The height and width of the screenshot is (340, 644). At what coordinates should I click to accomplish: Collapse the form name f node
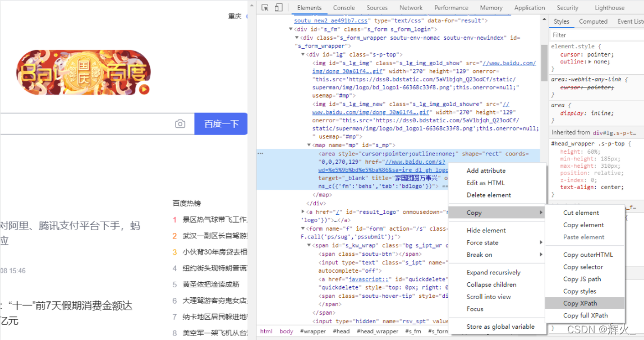(x=303, y=229)
